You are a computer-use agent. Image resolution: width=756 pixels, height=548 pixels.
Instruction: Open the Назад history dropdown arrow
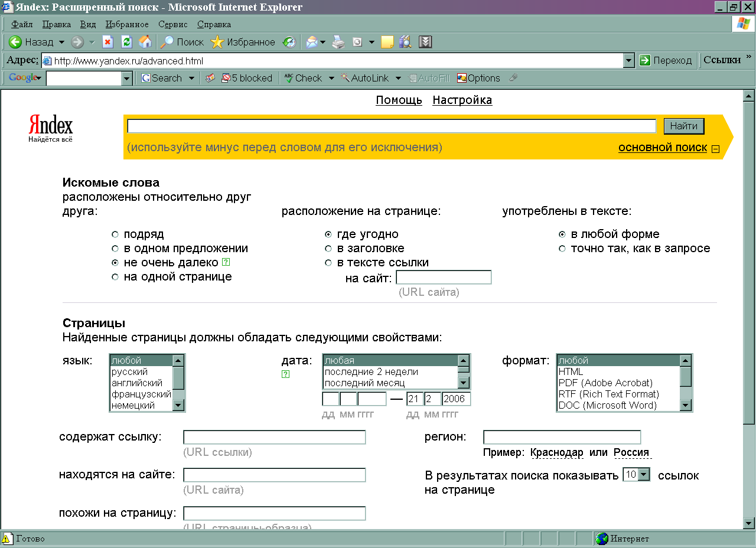pos(61,42)
